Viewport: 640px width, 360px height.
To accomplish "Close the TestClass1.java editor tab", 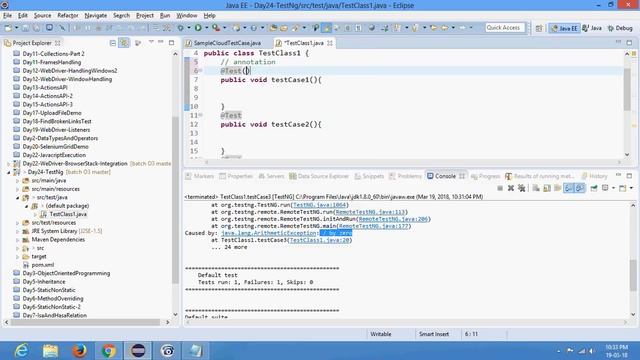I will point(329,43).
